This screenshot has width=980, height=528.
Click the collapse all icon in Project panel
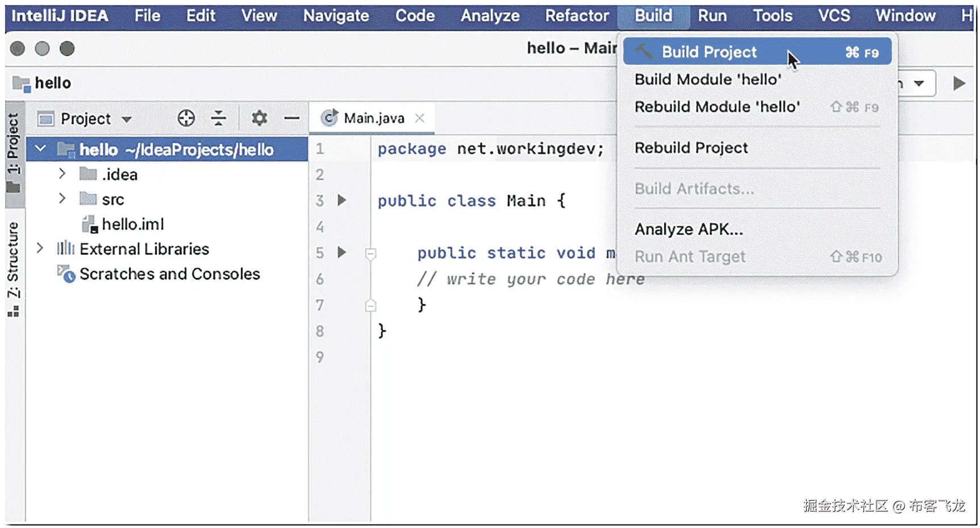[218, 118]
